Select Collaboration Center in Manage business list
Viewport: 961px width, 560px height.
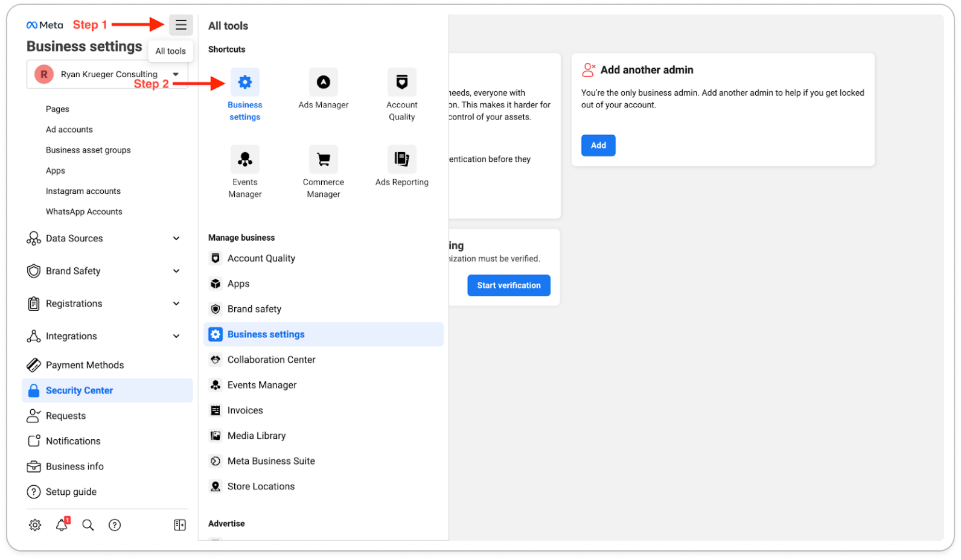tap(271, 360)
